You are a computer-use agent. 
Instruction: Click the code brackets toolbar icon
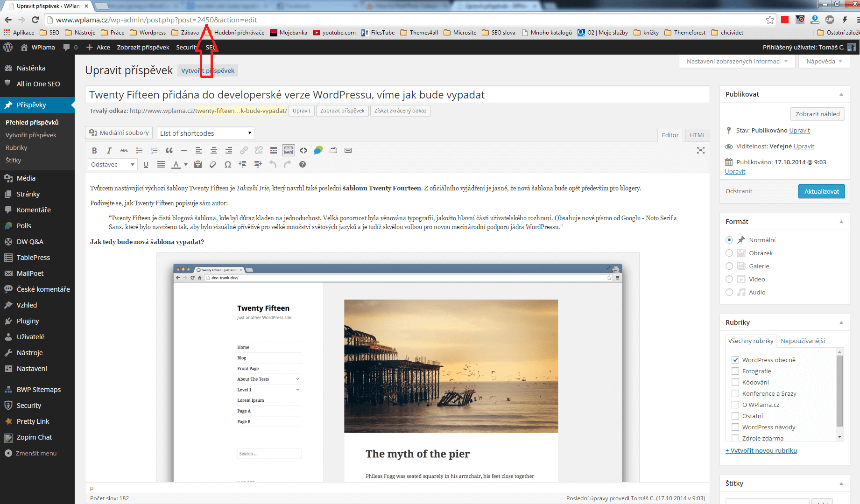pyautogui.click(x=303, y=150)
